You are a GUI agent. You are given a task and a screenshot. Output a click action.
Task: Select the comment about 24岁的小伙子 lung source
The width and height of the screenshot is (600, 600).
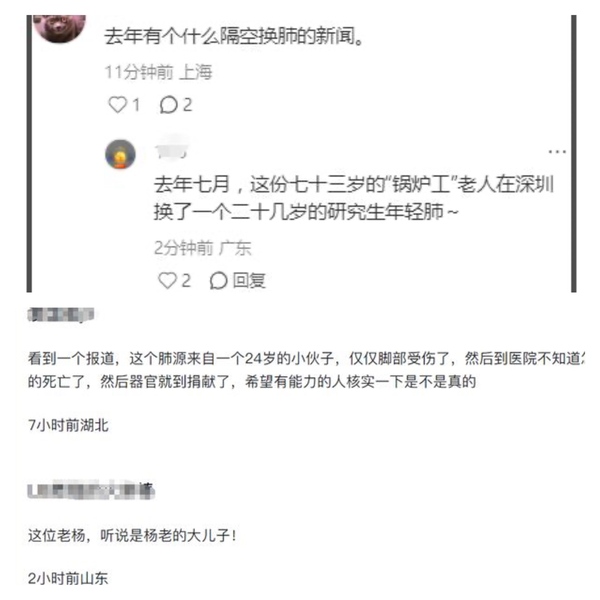point(306,370)
